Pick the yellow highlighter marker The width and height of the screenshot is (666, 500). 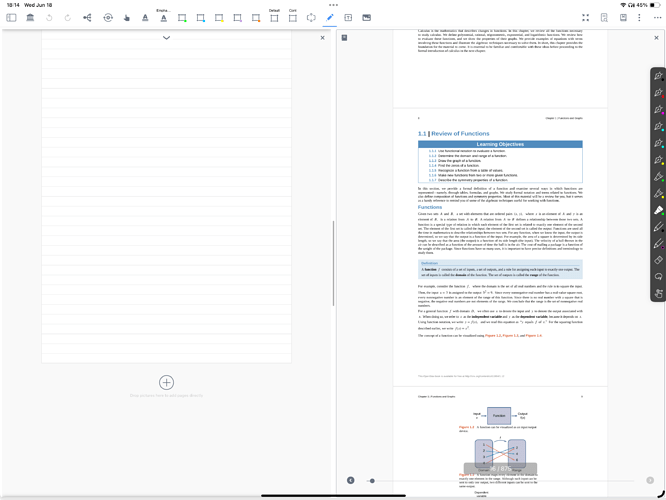(658, 193)
